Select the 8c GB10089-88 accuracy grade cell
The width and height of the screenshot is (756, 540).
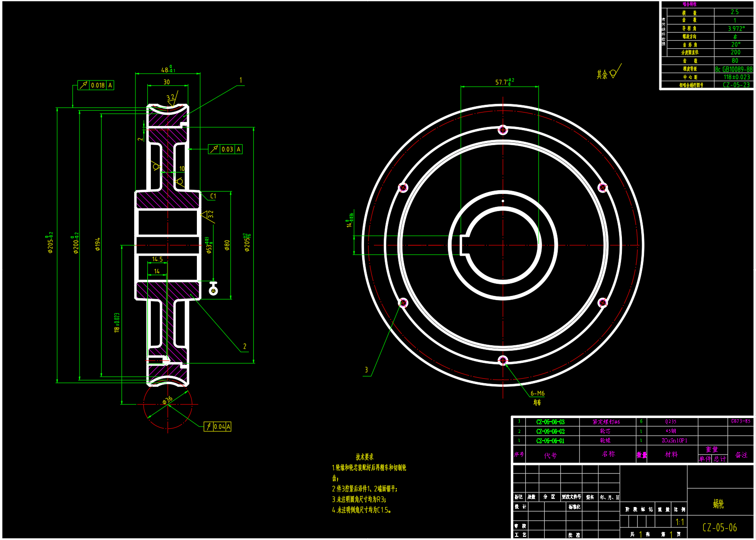[733, 69]
